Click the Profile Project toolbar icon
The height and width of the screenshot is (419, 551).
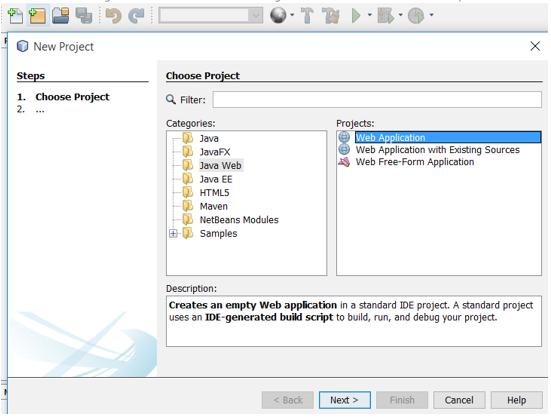coord(416,16)
